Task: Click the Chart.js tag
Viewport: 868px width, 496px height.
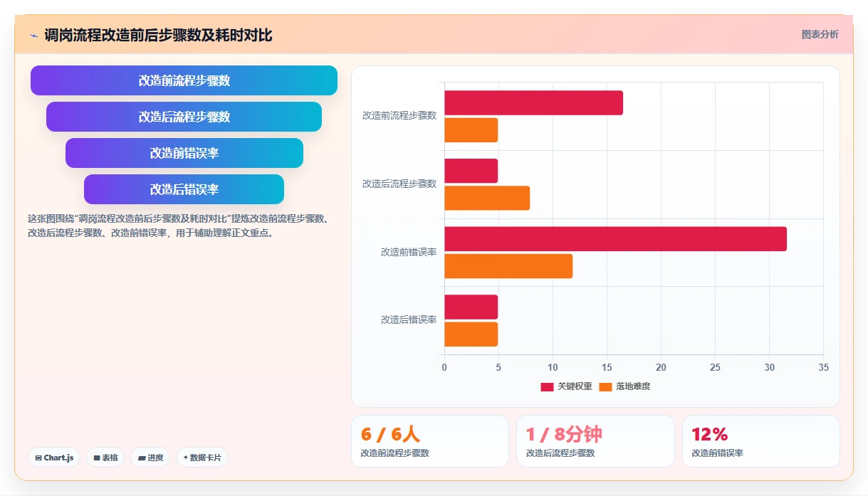Action: [54, 458]
